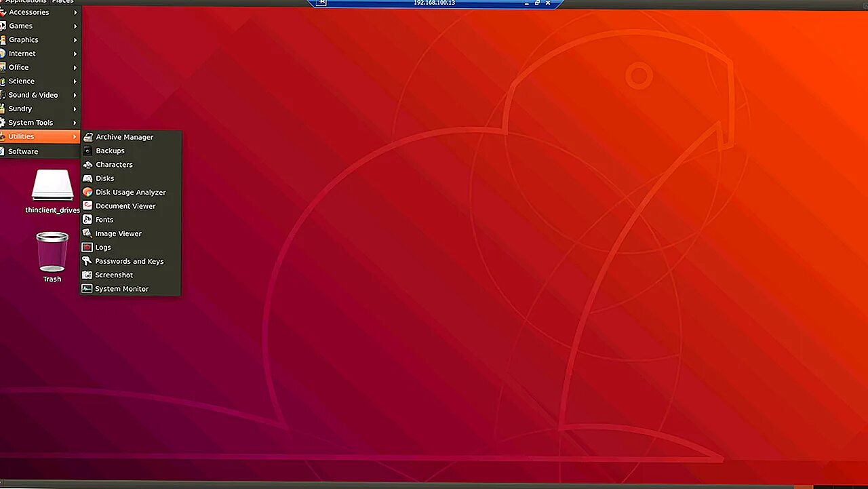Image resolution: width=868 pixels, height=489 pixels.
Task: Expand the Internet submenu arrow
Action: 75,54
